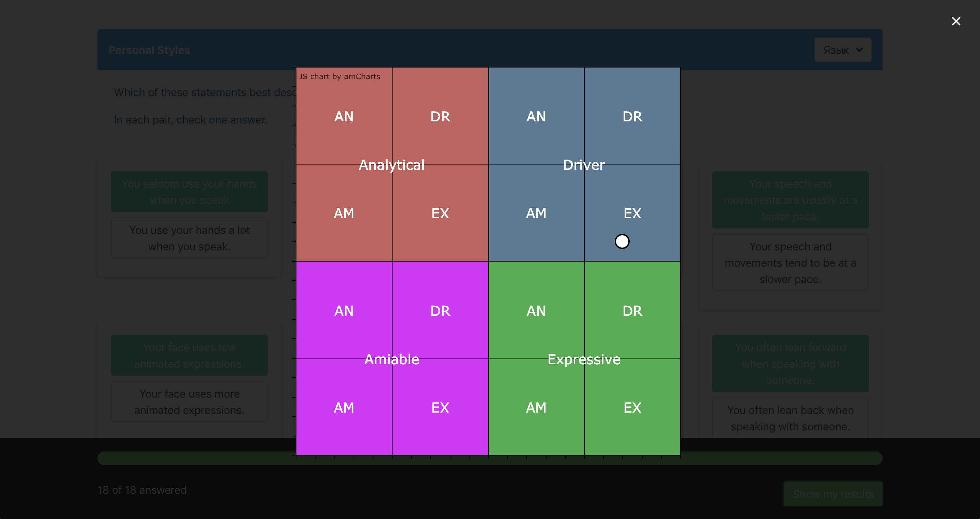This screenshot has width=980, height=519.
Task: Select 'Your face uses few animated expressions'
Action: coord(189,356)
